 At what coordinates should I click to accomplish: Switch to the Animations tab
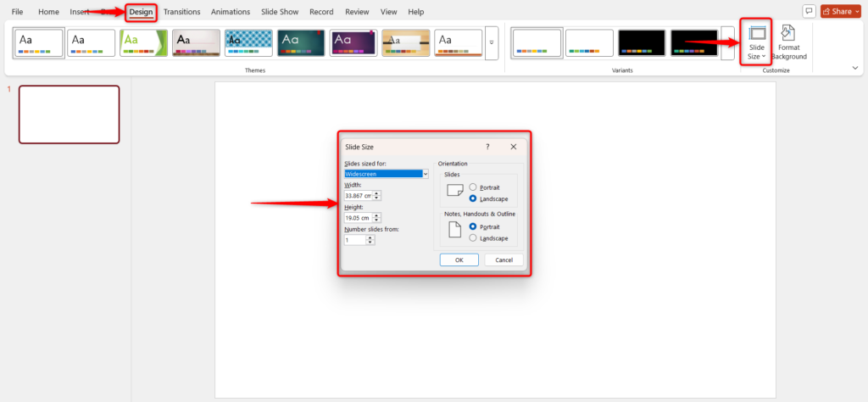(x=231, y=12)
